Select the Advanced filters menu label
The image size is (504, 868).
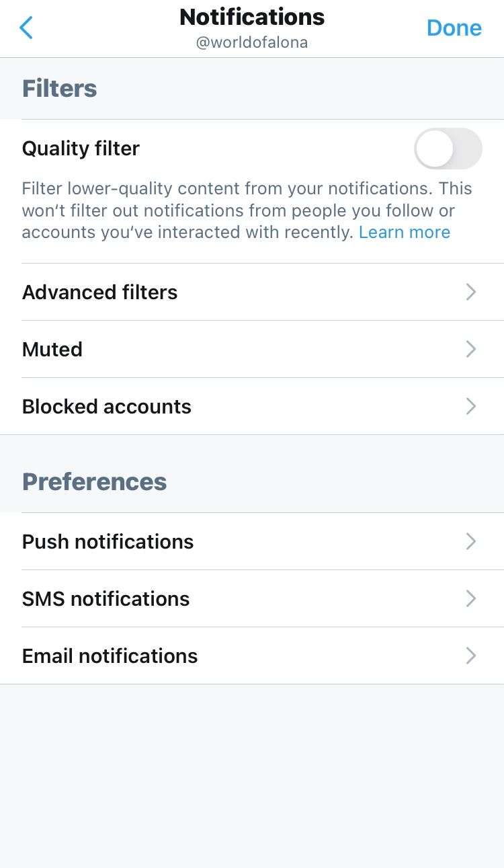tap(100, 292)
